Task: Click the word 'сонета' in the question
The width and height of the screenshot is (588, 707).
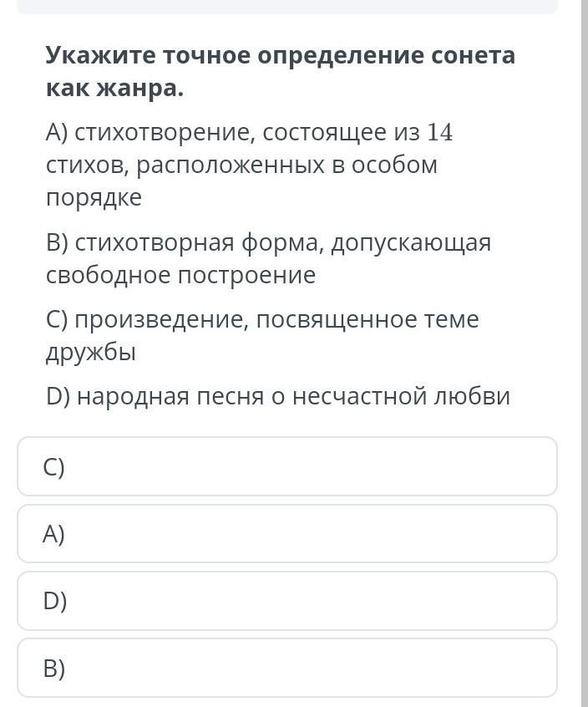Action: pyautogui.click(x=473, y=56)
